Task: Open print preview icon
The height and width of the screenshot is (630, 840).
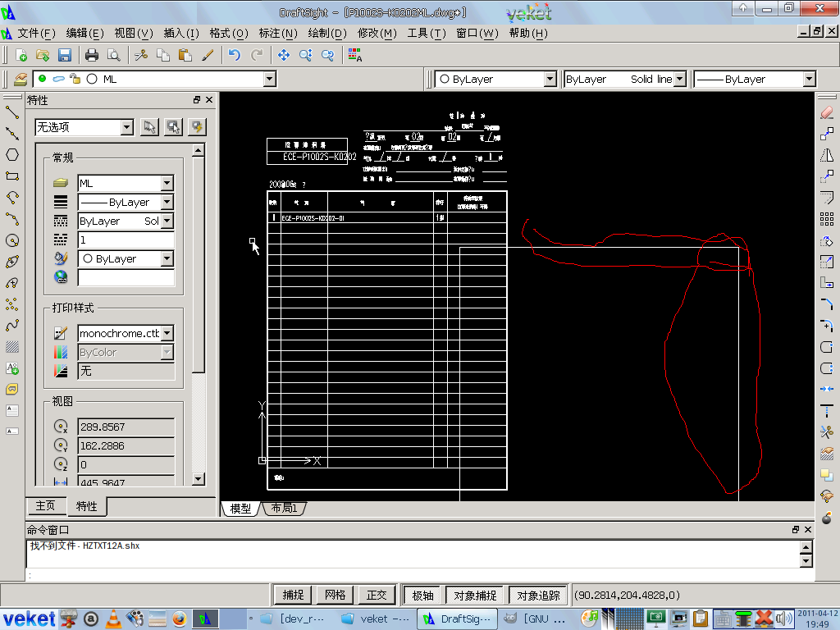Action: coord(113,55)
